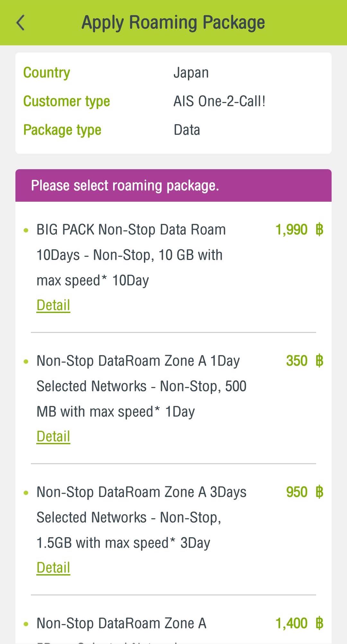The width and height of the screenshot is (347, 644).
Task: Tap the Apply Roaming Package title
Action: (x=173, y=23)
